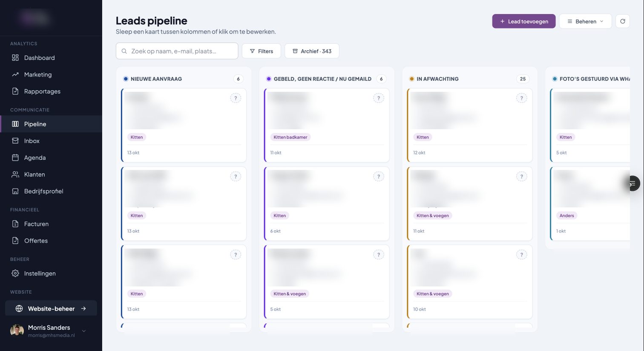Click the GEBELD, GEEN REACTIE / NU GEMAILD header
This screenshot has height=351, width=644.
(322, 79)
